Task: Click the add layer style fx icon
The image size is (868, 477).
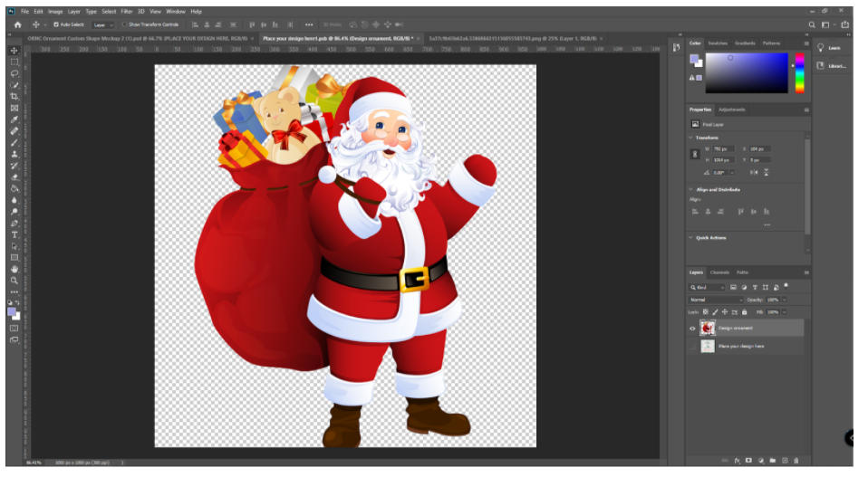Action: pyautogui.click(x=738, y=461)
